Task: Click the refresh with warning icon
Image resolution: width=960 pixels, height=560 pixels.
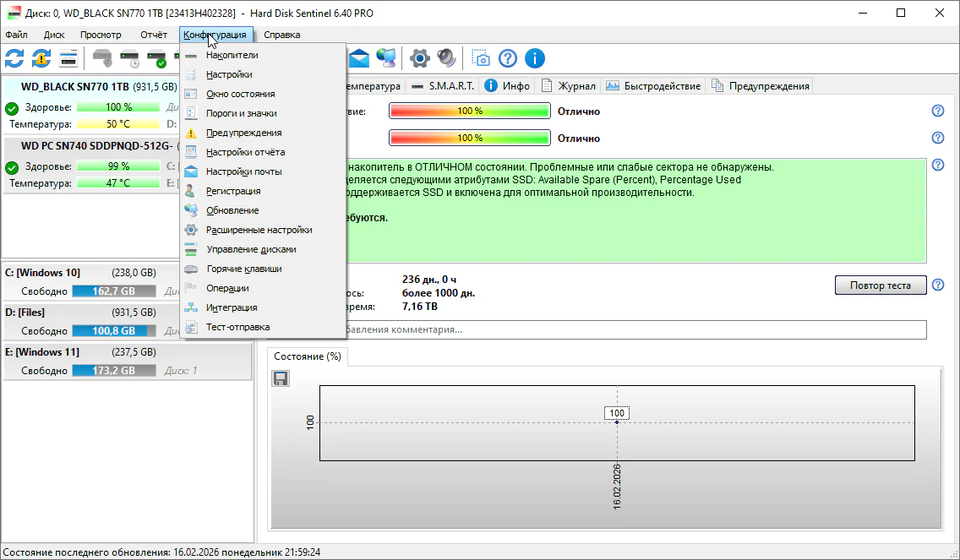Action: [41, 58]
